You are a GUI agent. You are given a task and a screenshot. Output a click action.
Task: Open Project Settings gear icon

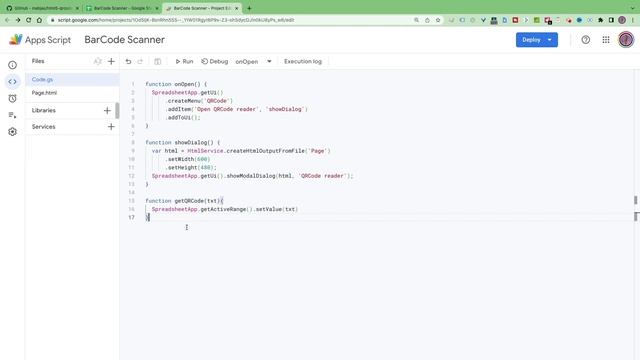tap(13, 132)
